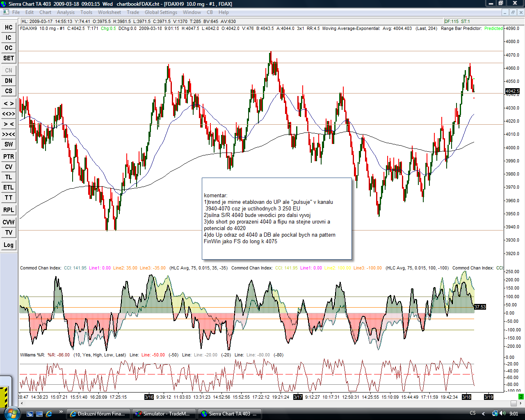Switch to 'Diskuzní fórum Fina...' taskbar window
Viewport: 525px width, 420px height.
pos(98,414)
